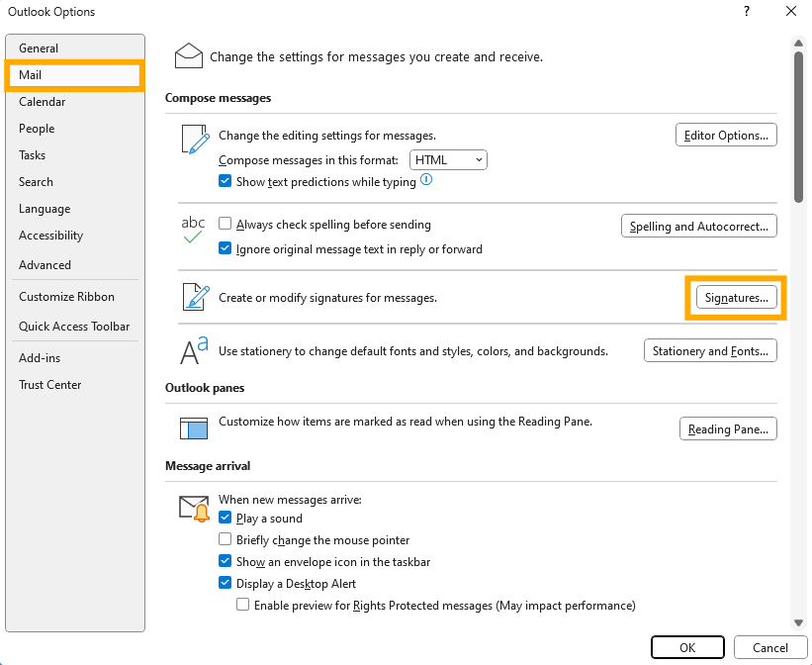This screenshot has width=812, height=665.
Task: Open the HTML message format dropdown
Action: [x=448, y=159]
